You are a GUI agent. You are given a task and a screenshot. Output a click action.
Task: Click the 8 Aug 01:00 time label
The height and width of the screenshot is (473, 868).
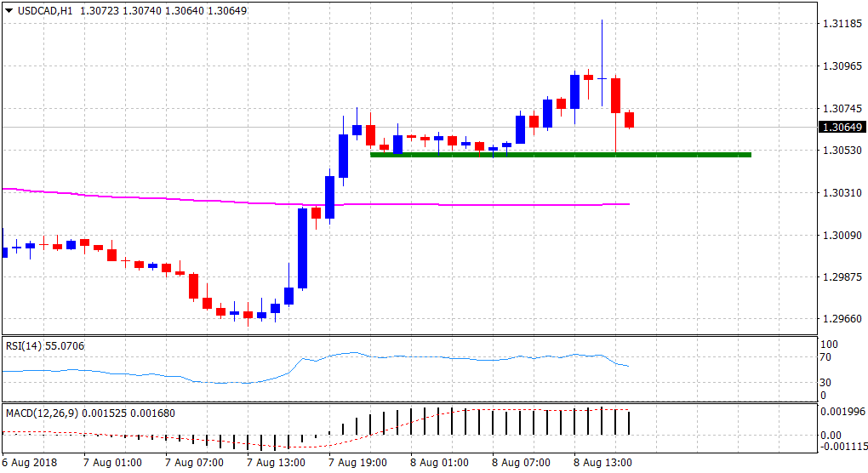pyautogui.click(x=437, y=464)
